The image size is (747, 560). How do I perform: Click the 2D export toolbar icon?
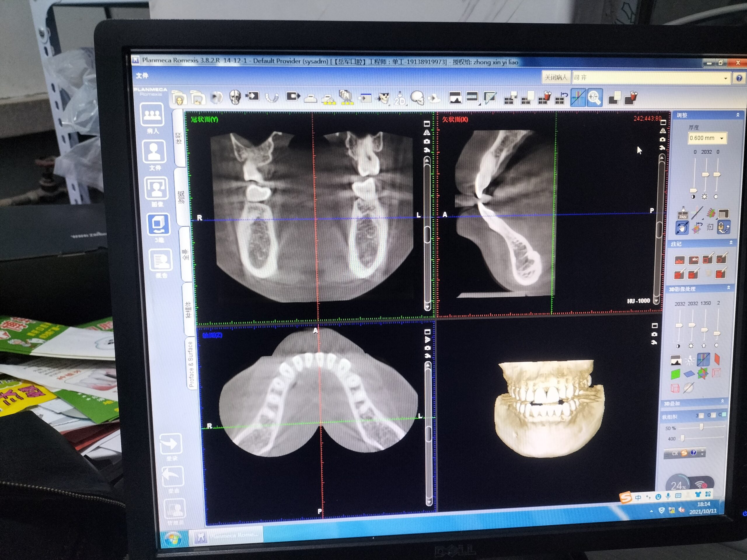pos(400,99)
